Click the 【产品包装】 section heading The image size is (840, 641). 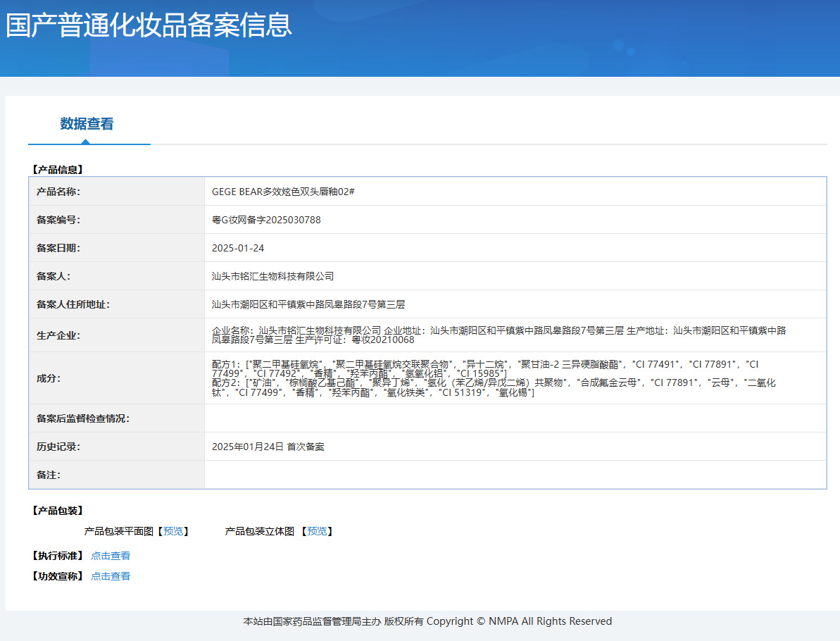click(58, 511)
